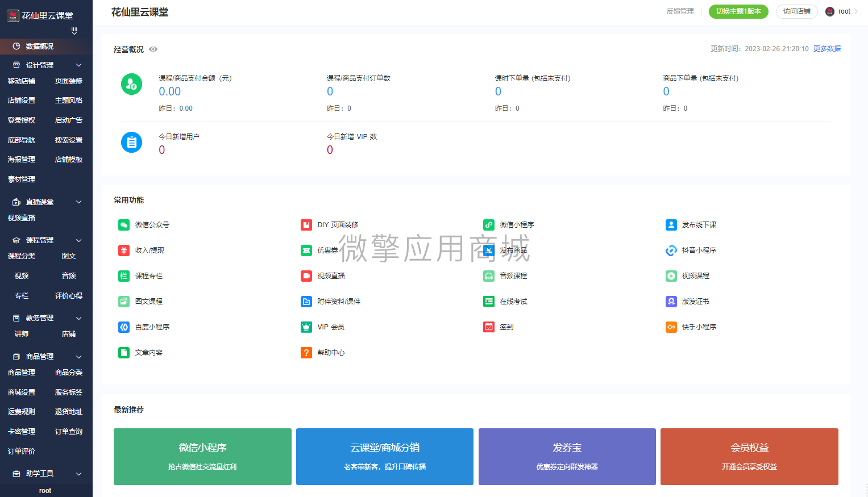Image resolution: width=868 pixels, height=497 pixels.
Task: Open 主题风格 in the sidebar
Action: point(69,101)
